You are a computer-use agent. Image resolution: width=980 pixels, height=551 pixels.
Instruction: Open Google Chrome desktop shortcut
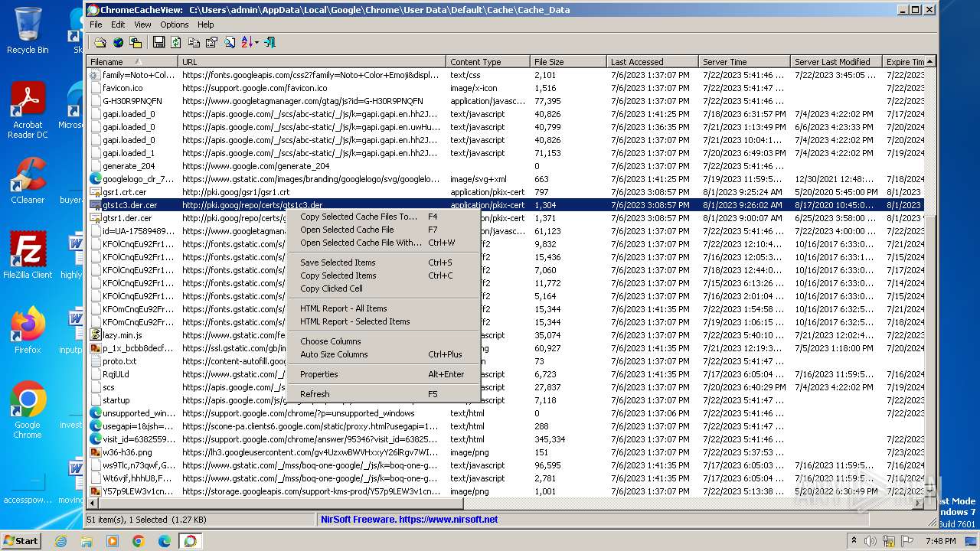pos(28,410)
